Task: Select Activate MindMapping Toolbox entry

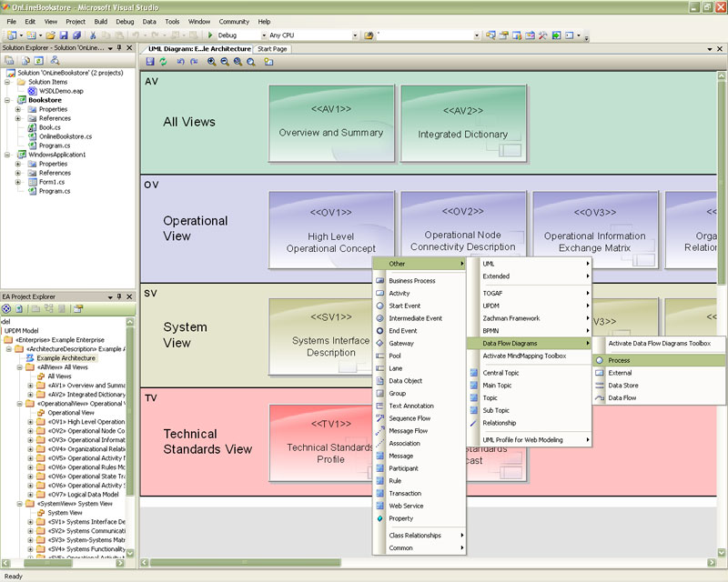Action: click(523, 356)
